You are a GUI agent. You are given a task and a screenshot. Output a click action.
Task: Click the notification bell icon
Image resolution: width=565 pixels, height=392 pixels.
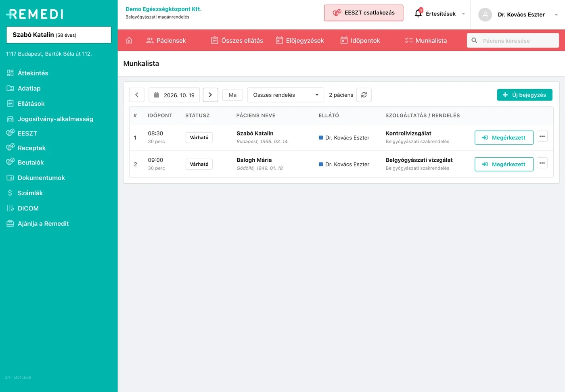(419, 13)
